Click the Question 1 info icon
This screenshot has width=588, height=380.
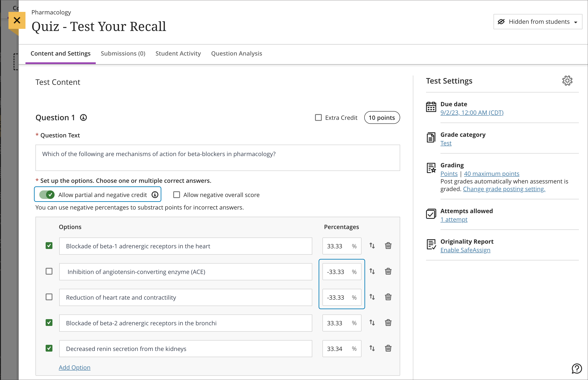(x=83, y=118)
